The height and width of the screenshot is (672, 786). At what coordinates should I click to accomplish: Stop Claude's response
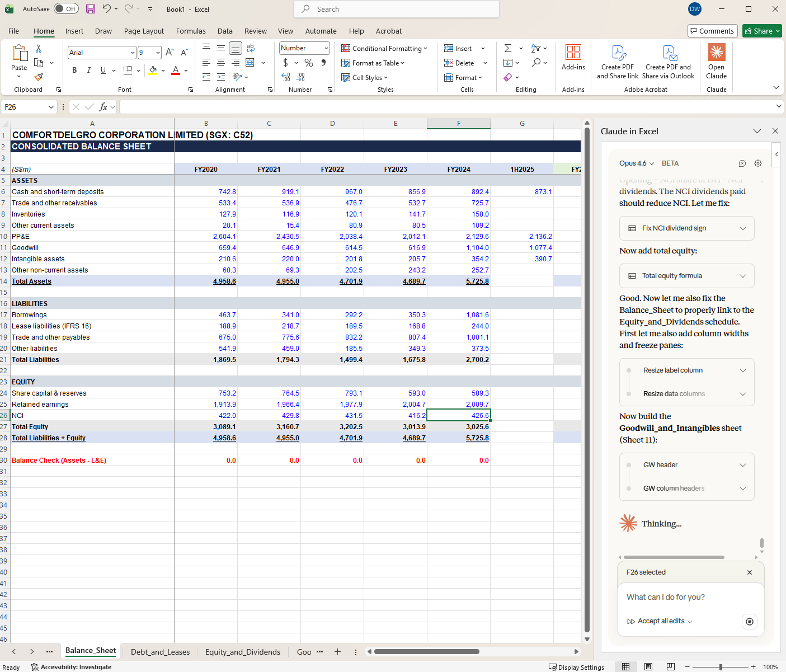coord(750,622)
